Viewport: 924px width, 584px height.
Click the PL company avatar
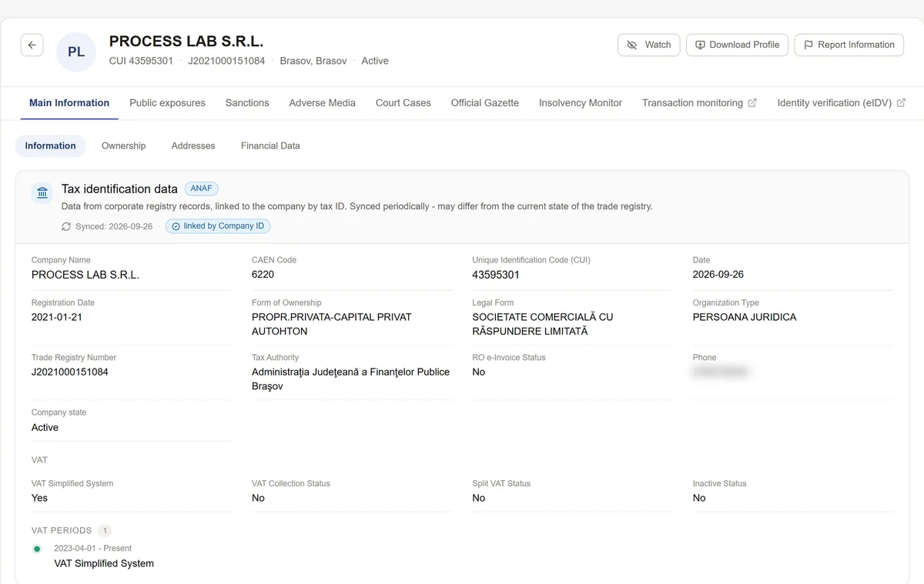[x=76, y=52]
